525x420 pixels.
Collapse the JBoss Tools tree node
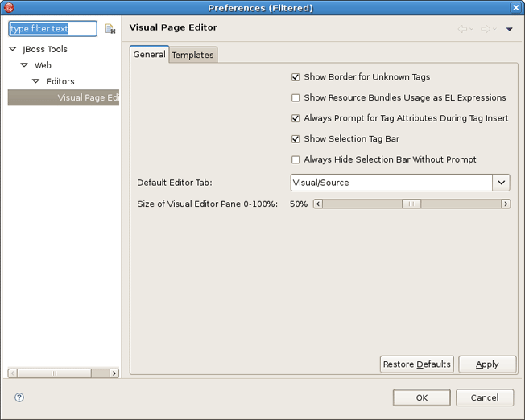(12, 49)
